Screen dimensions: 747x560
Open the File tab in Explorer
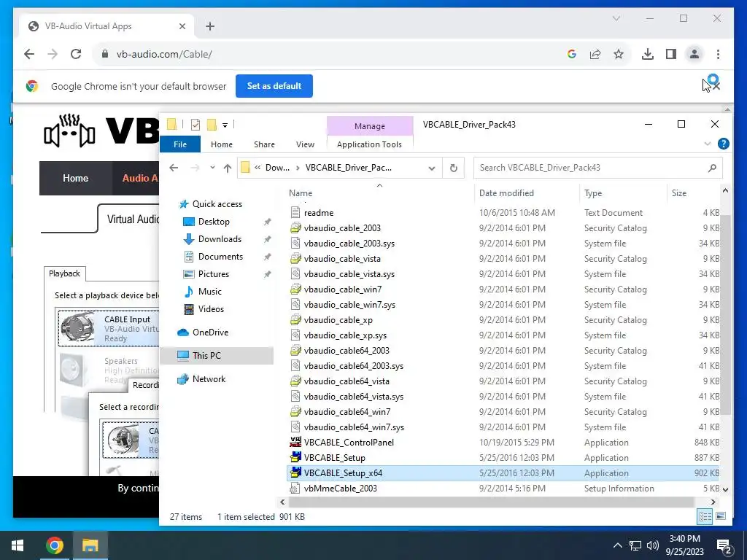[180, 144]
